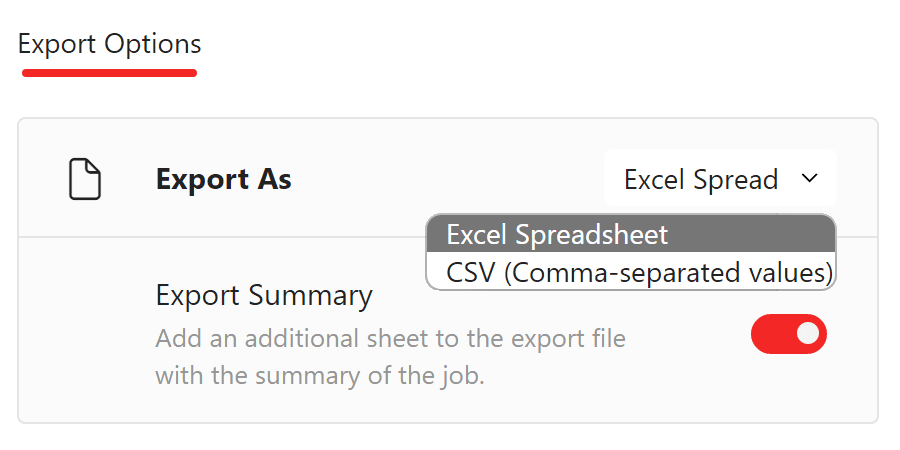Click the Export As label
The image size is (900, 450).
pos(224,179)
